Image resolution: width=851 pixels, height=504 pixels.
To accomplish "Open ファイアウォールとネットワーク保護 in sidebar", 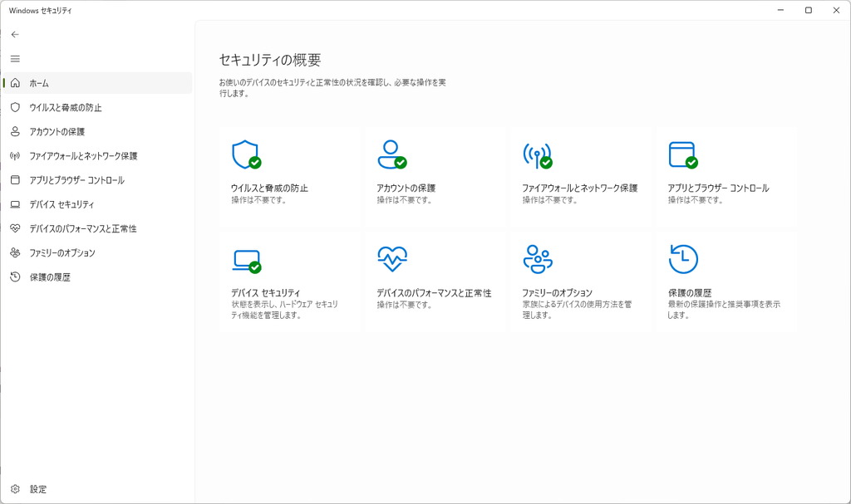I will click(98, 156).
